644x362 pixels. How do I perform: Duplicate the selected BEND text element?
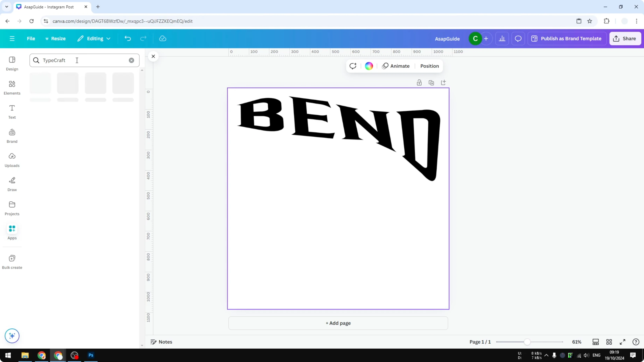point(432,82)
